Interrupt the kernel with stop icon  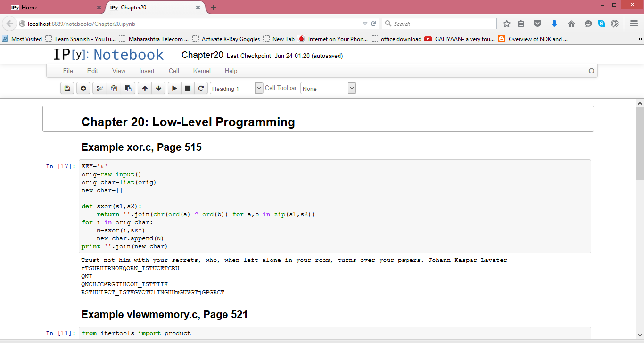point(188,88)
